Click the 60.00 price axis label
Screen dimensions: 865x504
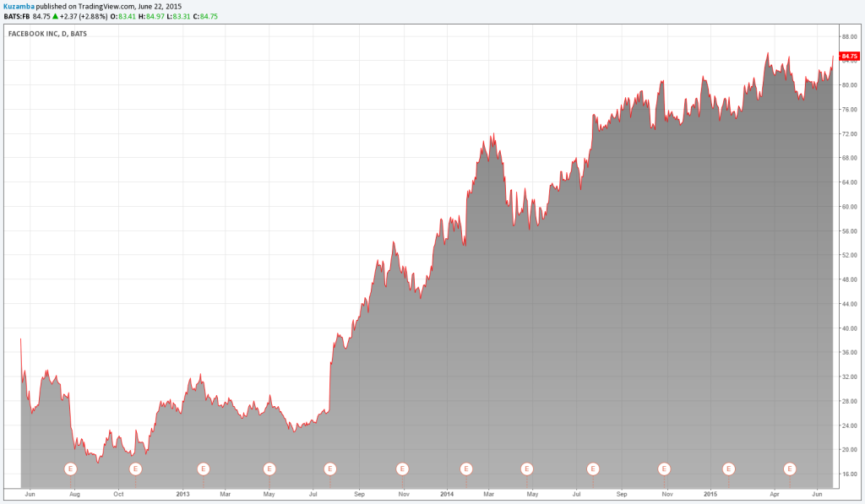850,207
